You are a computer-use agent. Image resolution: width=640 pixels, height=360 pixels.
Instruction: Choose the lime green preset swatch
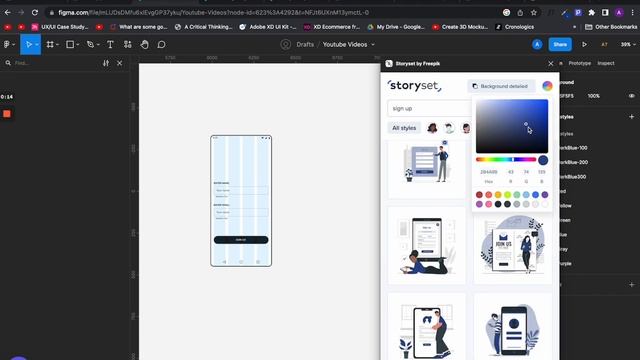pos(507,195)
